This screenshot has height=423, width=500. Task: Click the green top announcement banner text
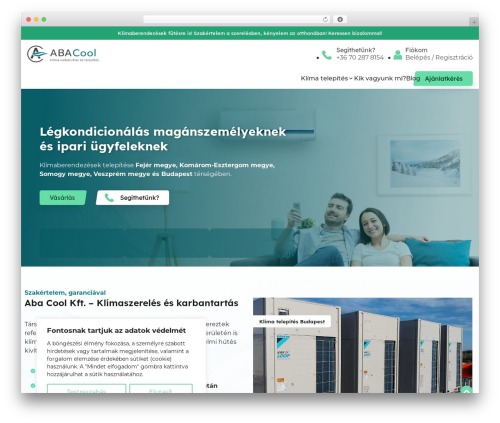pyautogui.click(x=250, y=33)
